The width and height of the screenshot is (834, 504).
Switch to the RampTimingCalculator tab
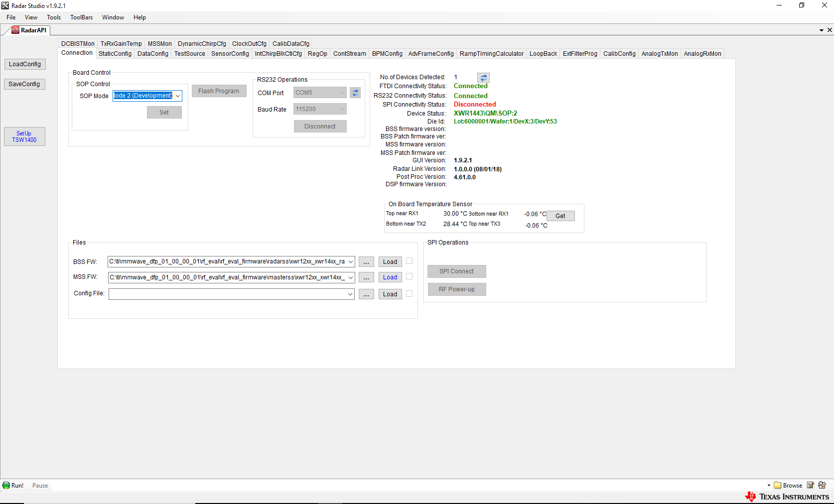point(492,54)
